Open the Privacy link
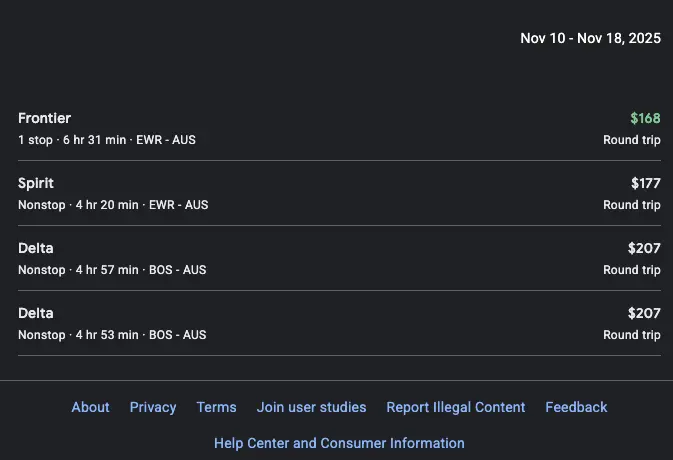Viewport: 673px width, 460px height. click(153, 407)
